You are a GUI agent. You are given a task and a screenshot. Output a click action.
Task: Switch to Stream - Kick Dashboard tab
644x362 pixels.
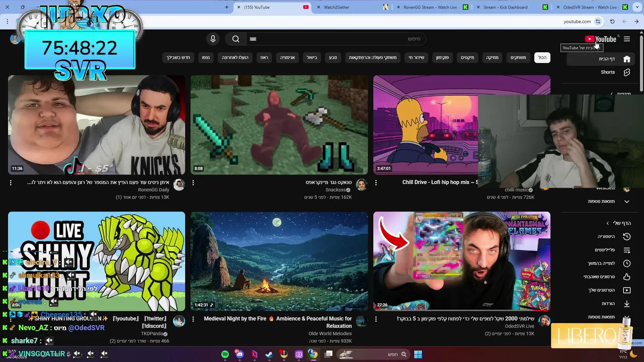tap(511, 7)
